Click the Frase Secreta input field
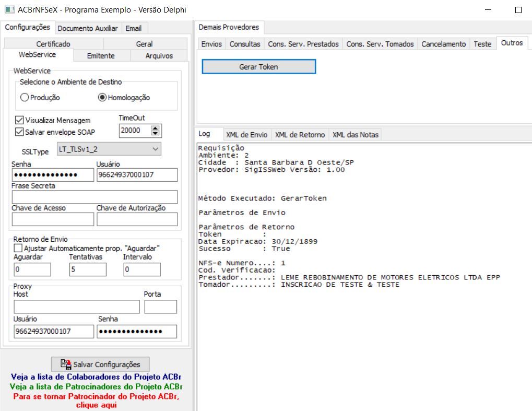The height and width of the screenshot is (411, 532). (x=94, y=197)
